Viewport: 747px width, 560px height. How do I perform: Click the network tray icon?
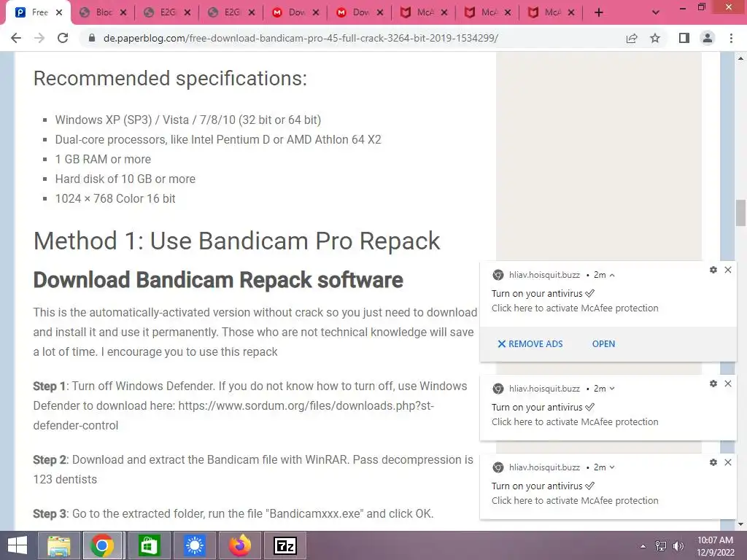click(661, 546)
